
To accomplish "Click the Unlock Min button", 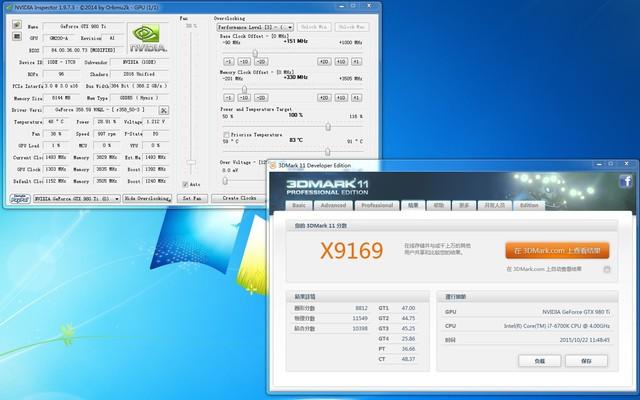I will pyautogui.click(x=313, y=27).
